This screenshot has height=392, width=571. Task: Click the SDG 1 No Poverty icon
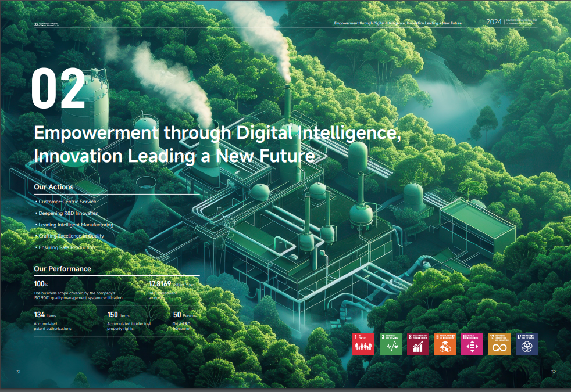click(x=363, y=344)
